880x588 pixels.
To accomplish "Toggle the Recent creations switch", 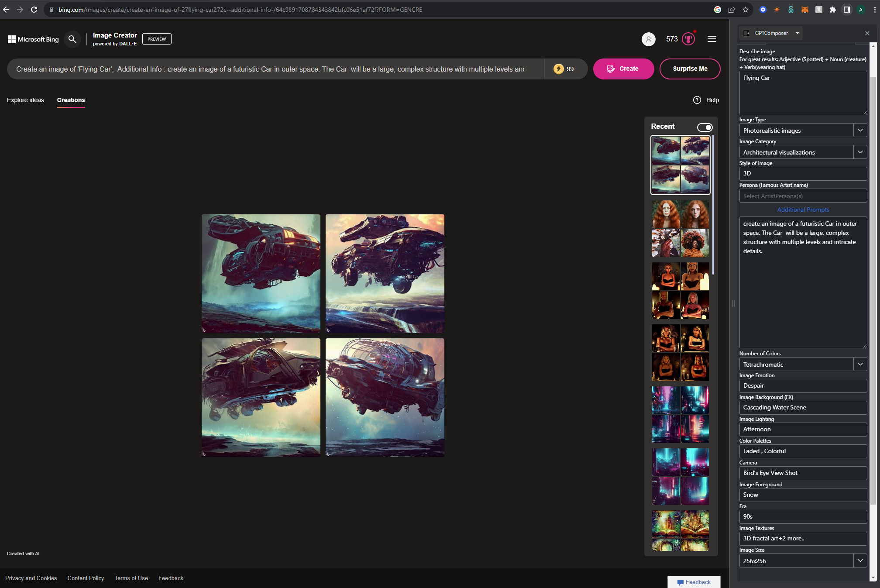I will 705,127.
